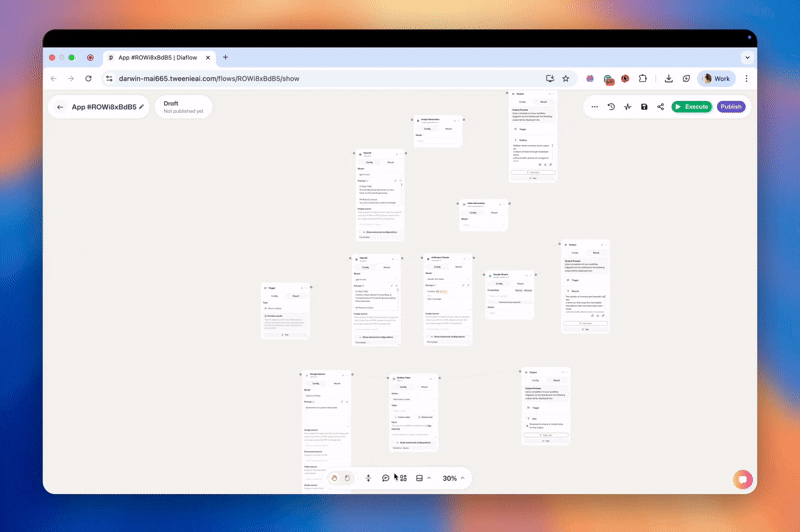Open the more options ellipsis menu
The height and width of the screenshot is (532, 800).
pos(594,107)
